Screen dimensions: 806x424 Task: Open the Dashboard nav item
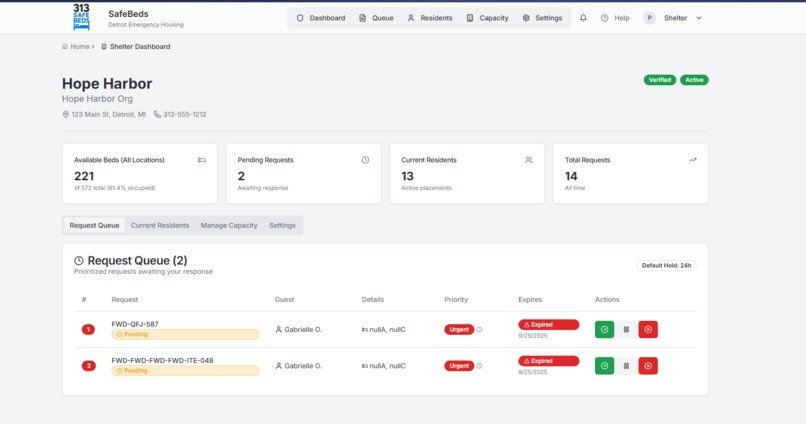coord(321,18)
